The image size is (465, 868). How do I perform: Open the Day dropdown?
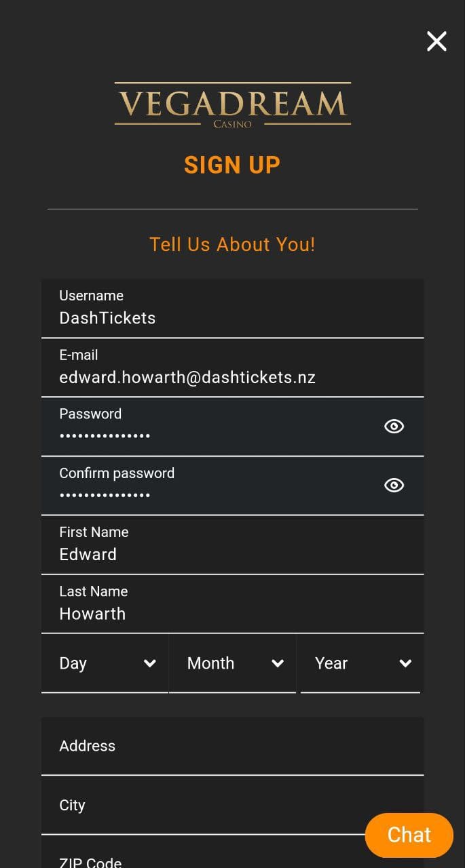point(105,663)
